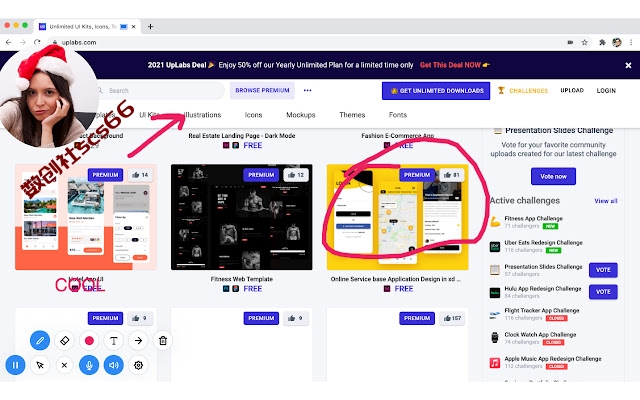The image size is (640, 400).
Task: Click the Vote now button
Action: coord(553,176)
